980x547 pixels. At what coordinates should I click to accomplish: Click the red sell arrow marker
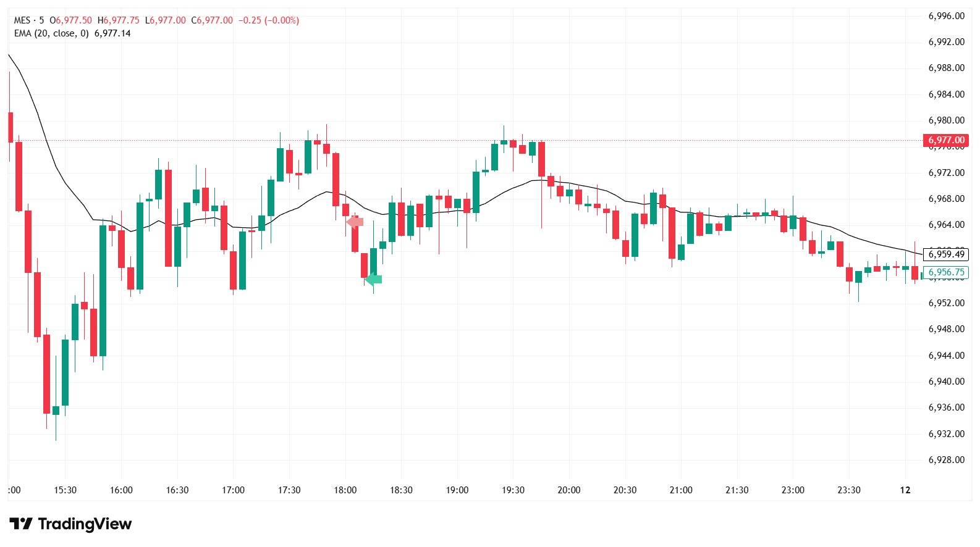coord(355,222)
